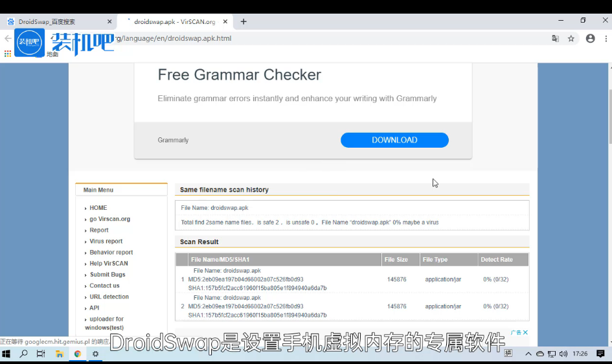Open File Explorer from the taskbar

tap(59, 354)
